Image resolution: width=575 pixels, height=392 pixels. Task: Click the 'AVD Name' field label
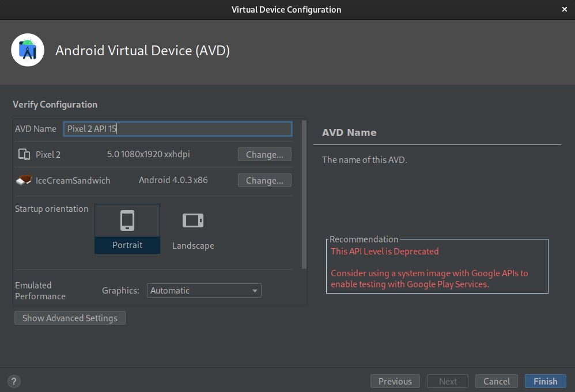(36, 129)
